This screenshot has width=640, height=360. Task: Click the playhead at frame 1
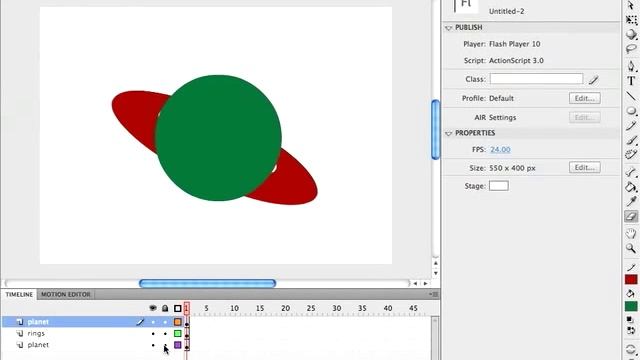(x=187, y=308)
